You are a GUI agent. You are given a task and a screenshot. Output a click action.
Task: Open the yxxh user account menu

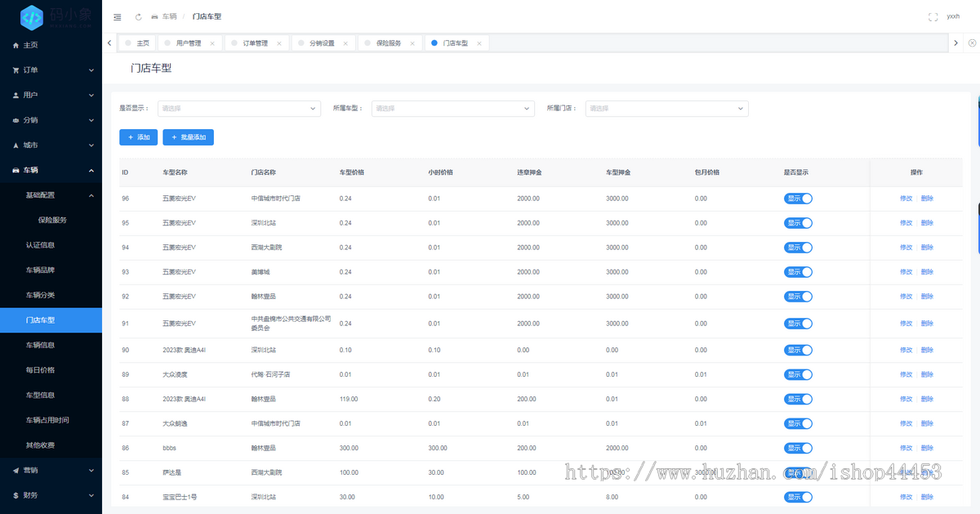(x=953, y=16)
